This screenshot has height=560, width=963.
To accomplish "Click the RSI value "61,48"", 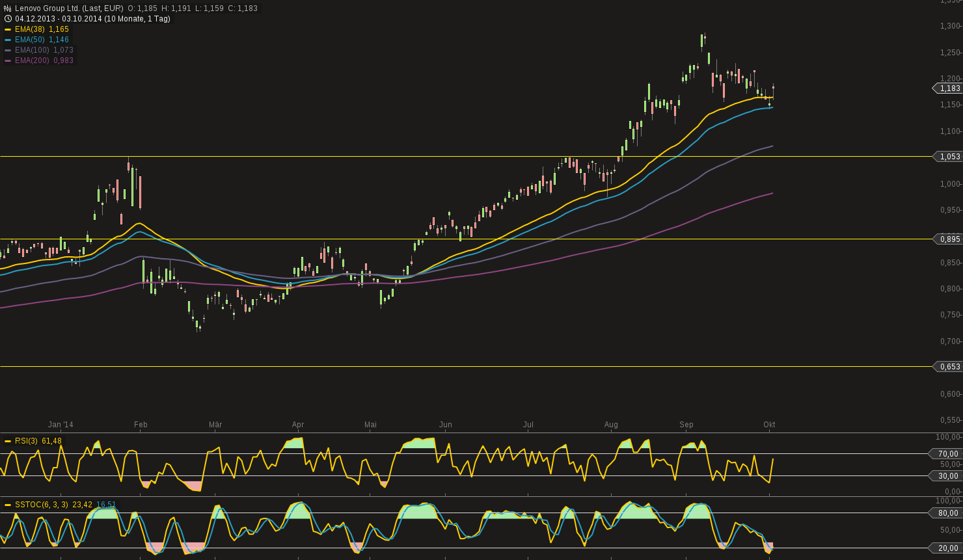I will 52,441.
